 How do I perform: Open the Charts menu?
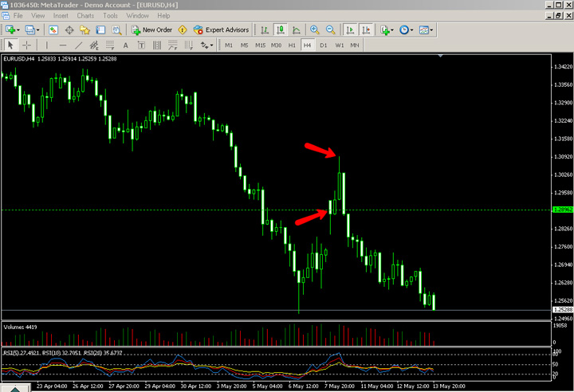pos(85,16)
